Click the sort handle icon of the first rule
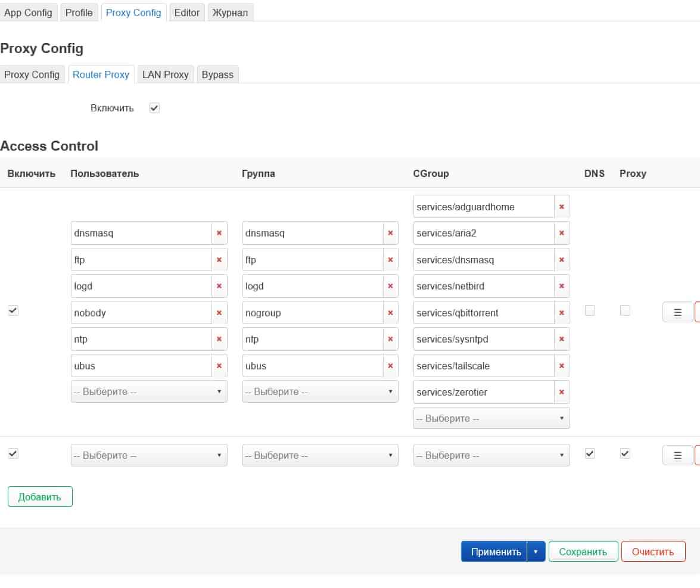700x588 pixels. 677,311
